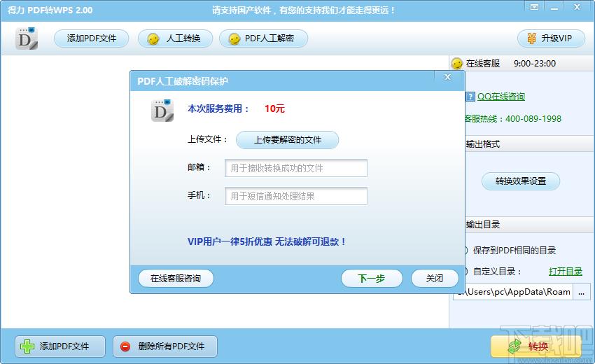Click the 客服热线 400-089-1998 text

(x=513, y=119)
